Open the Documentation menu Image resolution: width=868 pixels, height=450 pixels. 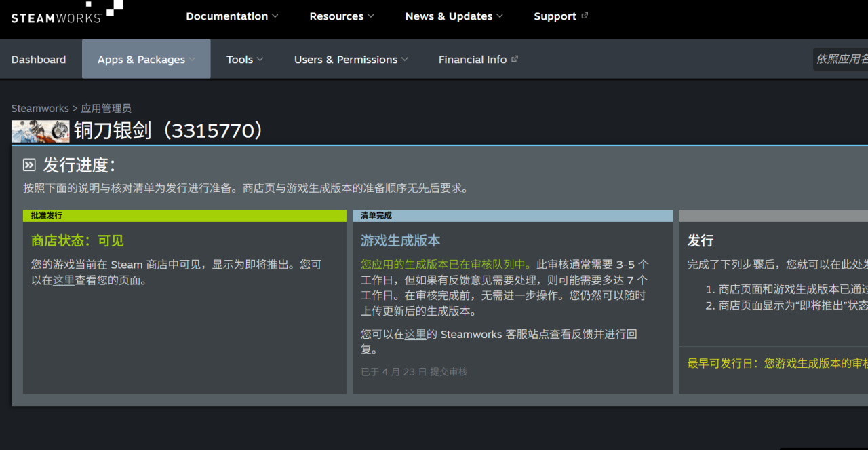[232, 16]
